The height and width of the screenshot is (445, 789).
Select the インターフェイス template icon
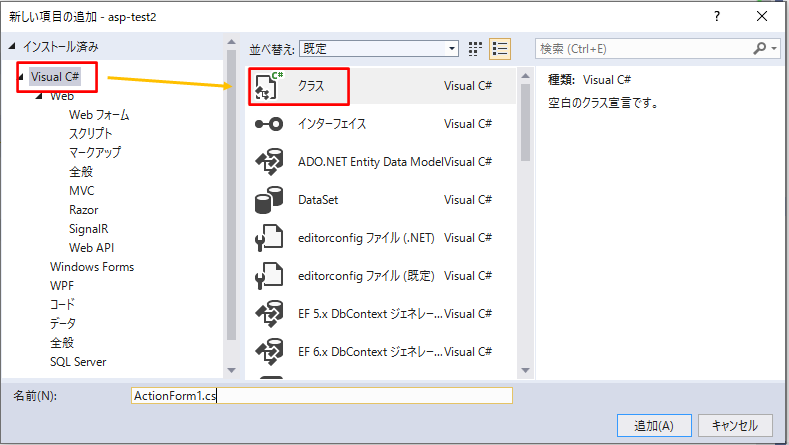coord(269,124)
